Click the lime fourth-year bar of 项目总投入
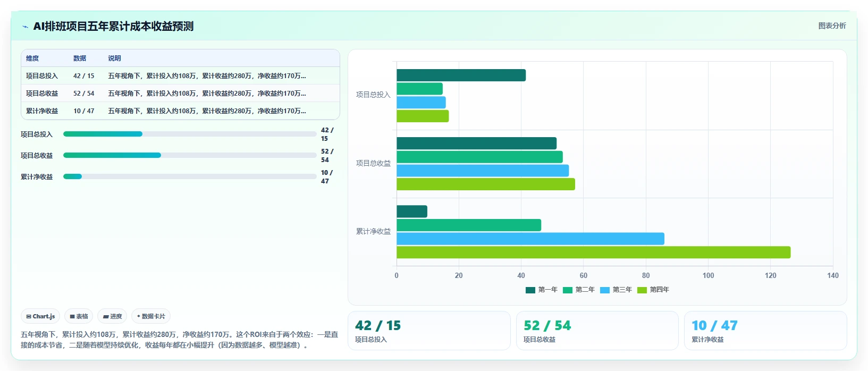Image resolution: width=868 pixels, height=371 pixels. (423, 116)
